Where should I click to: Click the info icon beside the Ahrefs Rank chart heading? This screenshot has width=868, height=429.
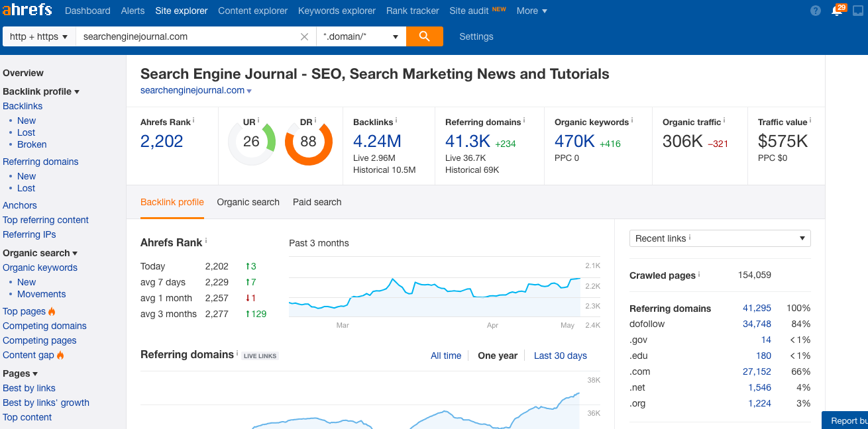[x=206, y=241]
